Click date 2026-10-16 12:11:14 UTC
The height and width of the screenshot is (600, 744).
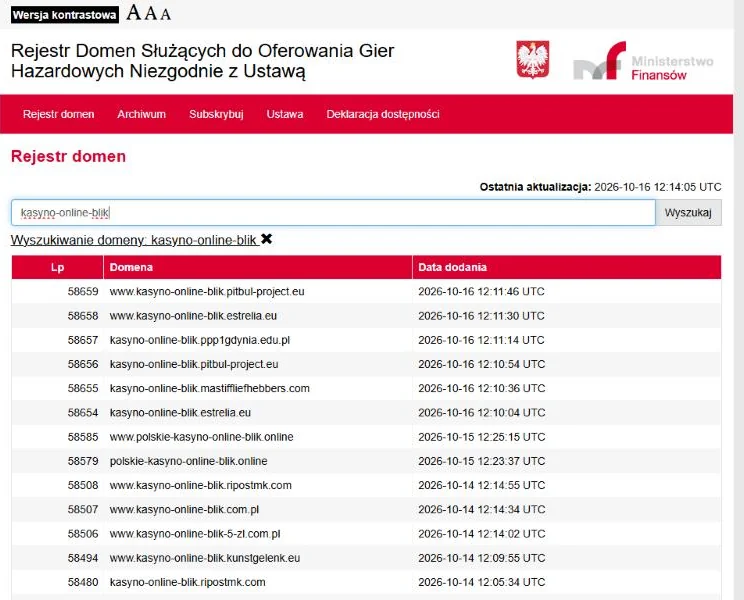coord(482,340)
